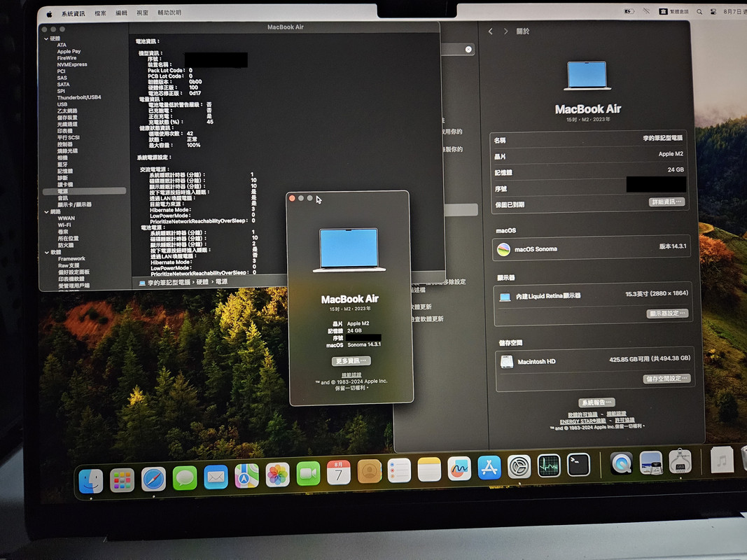
Task: Open Activity Monitor in the Dock
Action: [x=549, y=465]
